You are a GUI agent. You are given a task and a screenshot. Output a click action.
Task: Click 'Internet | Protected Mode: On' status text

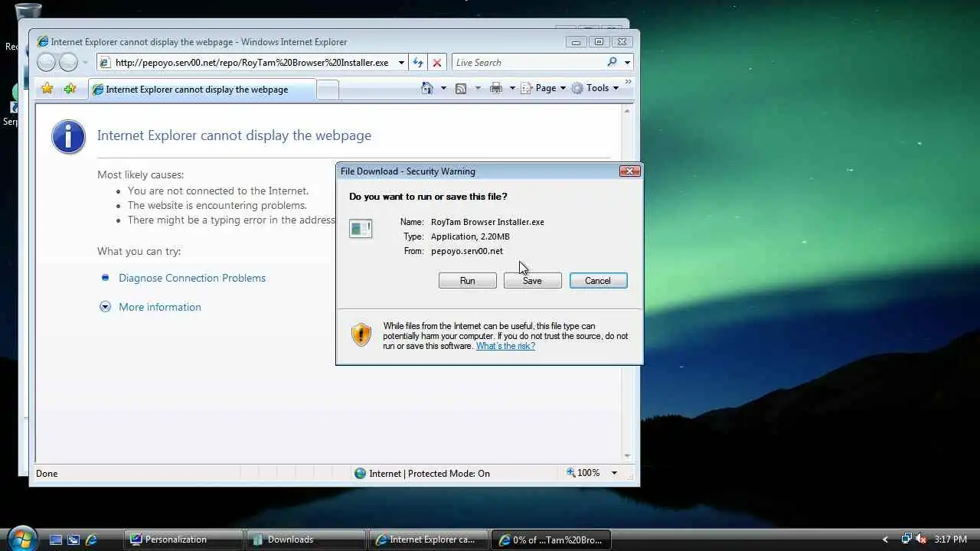coord(430,473)
